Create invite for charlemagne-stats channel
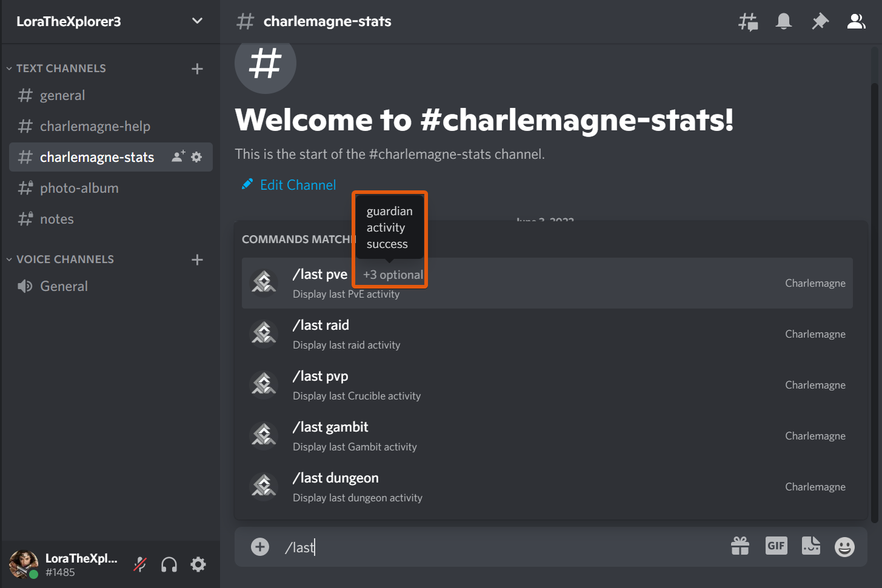Viewport: 882px width, 588px height. click(178, 157)
